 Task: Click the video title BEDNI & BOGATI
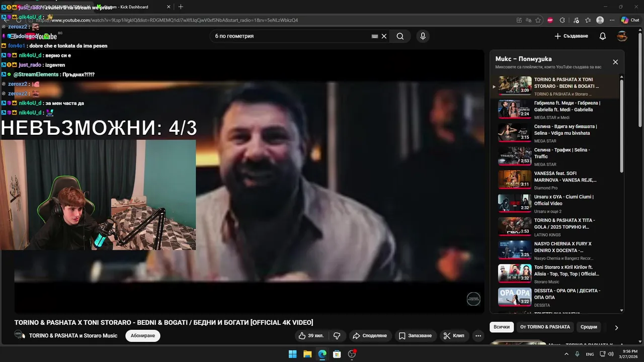click(x=164, y=322)
